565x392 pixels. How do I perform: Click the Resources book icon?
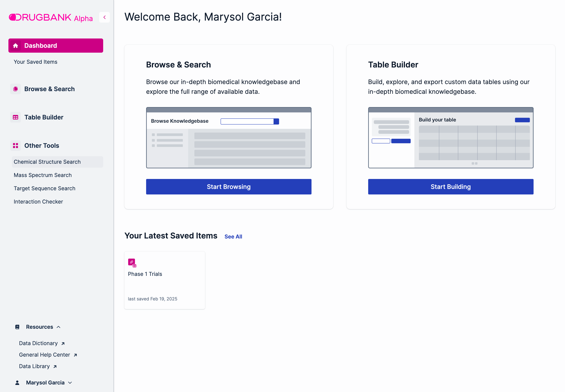tap(17, 327)
